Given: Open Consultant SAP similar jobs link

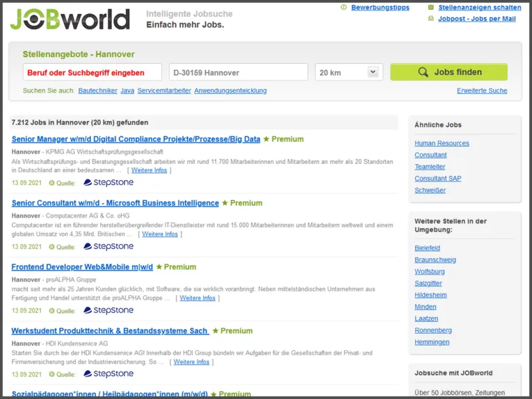Looking at the screenshot, I should [x=438, y=179].
